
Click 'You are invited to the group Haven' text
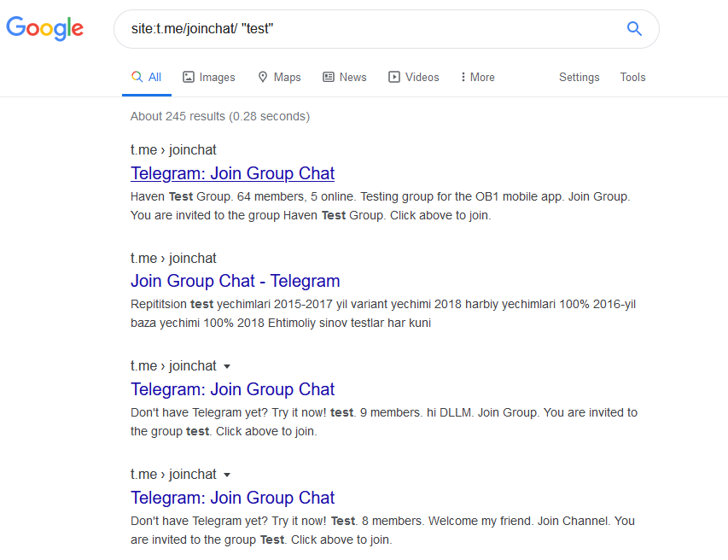pos(224,215)
